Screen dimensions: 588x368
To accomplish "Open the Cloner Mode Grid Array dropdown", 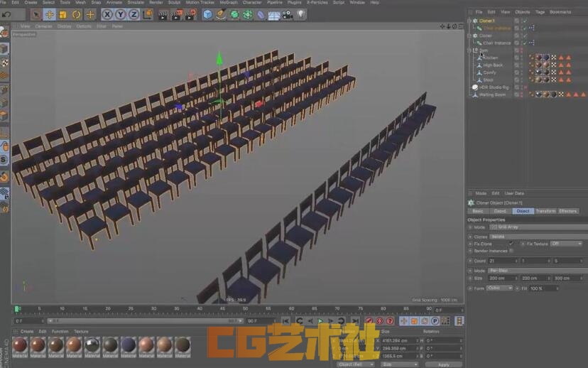I will tap(538, 227).
